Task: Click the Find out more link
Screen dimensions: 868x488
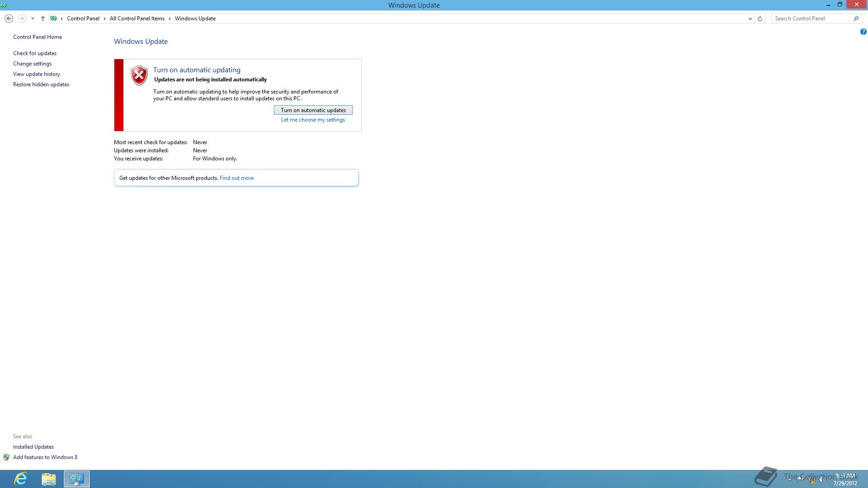Action: [x=236, y=178]
